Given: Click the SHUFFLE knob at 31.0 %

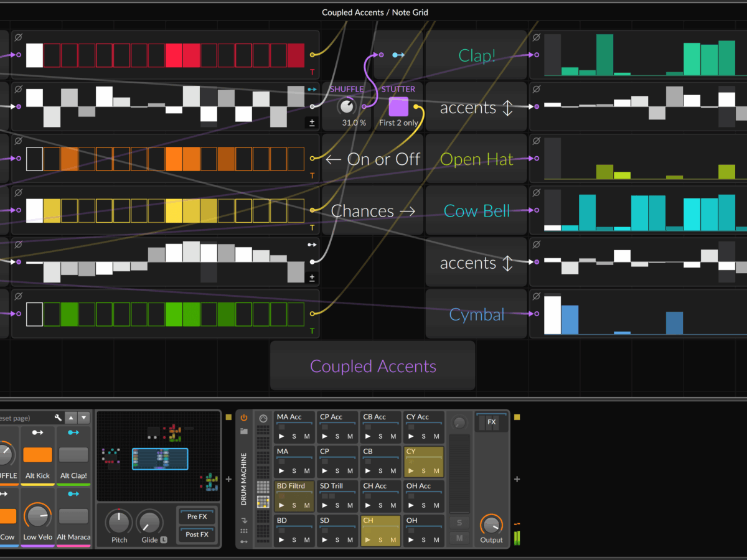Looking at the screenshot, I should [346, 106].
